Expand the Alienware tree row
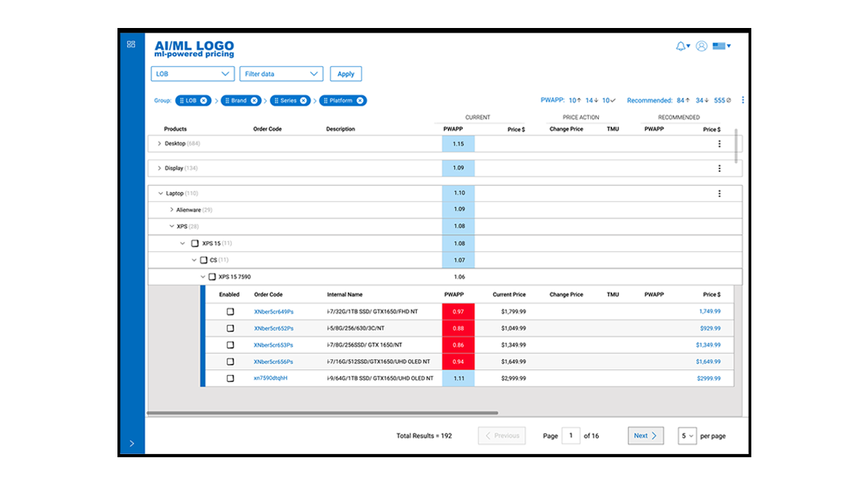This screenshot has height=486, width=868. pos(172,210)
